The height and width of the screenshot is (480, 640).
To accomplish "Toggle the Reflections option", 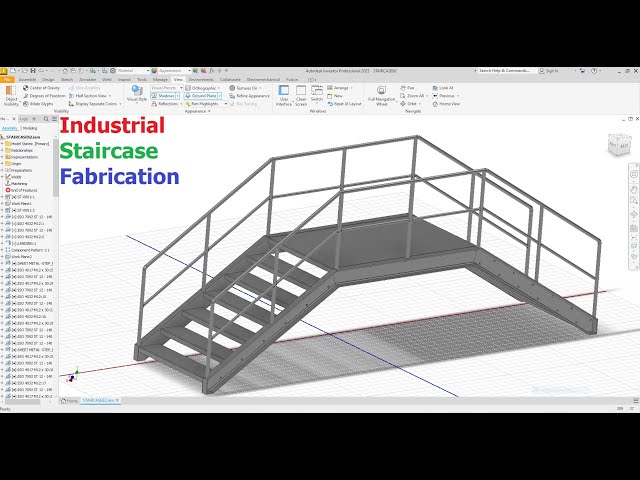I will [165, 104].
